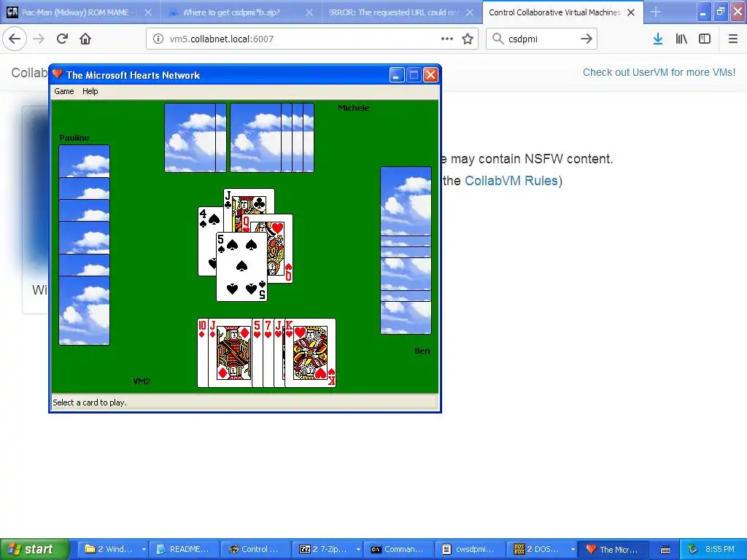Play the King of Hearts card
Image resolution: width=747 pixels, height=560 pixels.
[x=310, y=353]
